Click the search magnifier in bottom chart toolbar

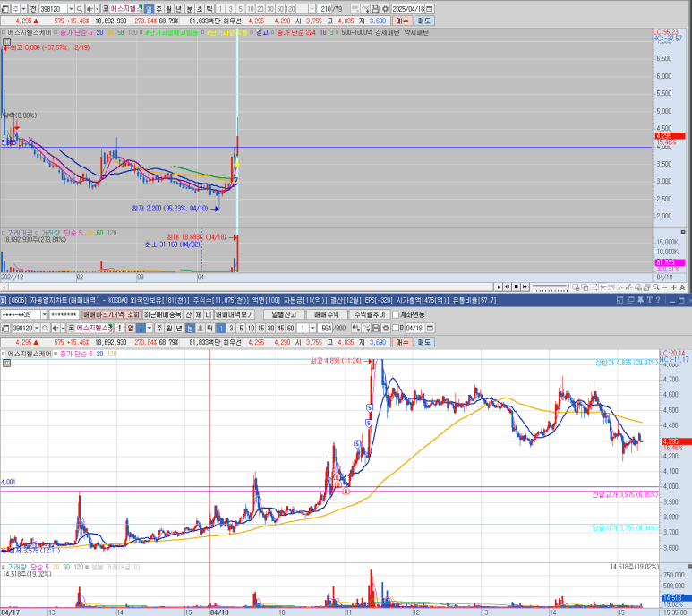click(x=45, y=329)
